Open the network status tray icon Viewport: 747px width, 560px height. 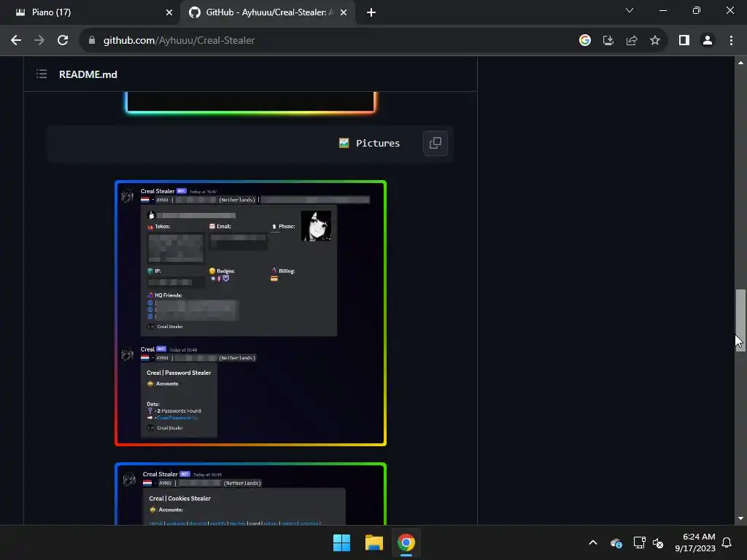click(x=639, y=542)
